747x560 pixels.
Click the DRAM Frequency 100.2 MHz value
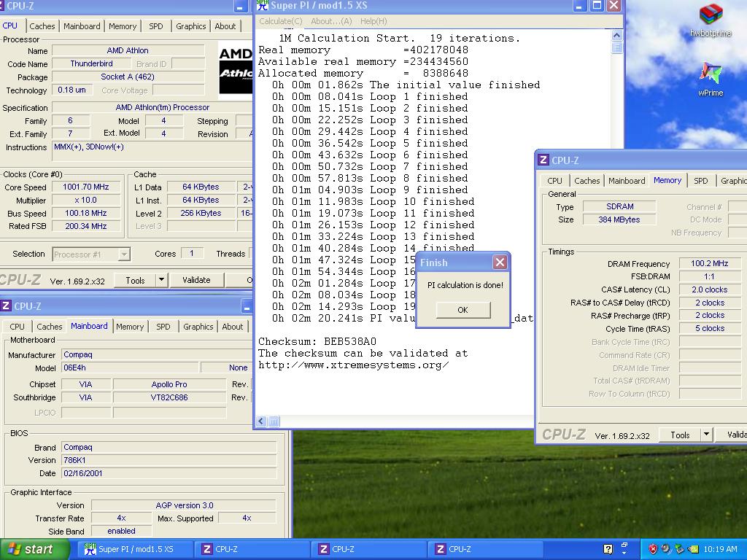(x=709, y=263)
